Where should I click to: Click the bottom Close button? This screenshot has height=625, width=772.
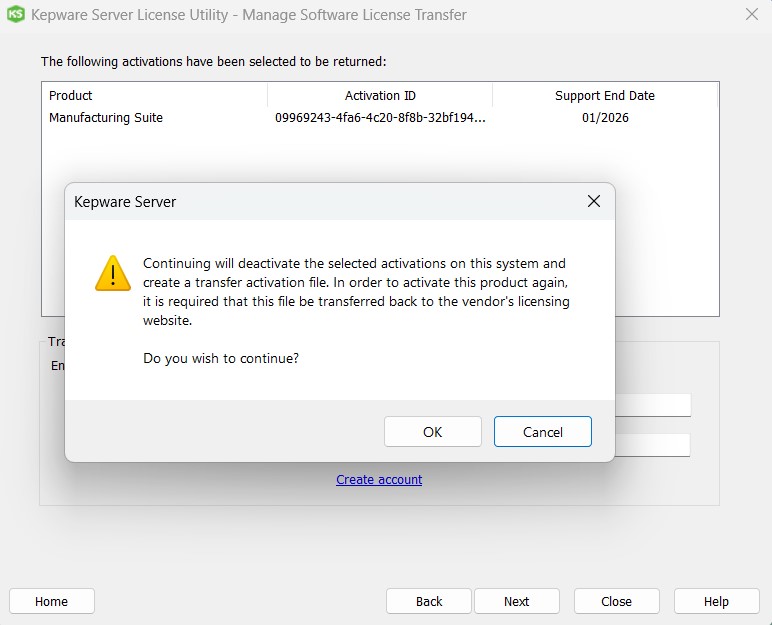(x=616, y=601)
